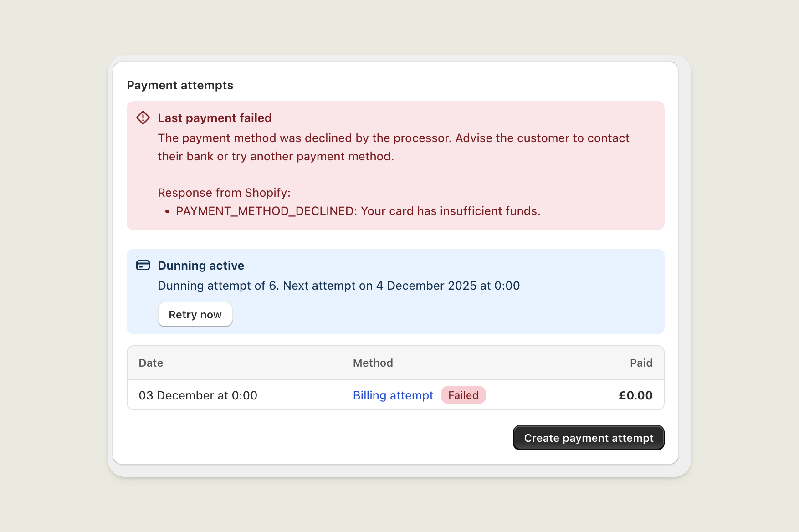
Task: Click the Last payment failed title
Action: [x=215, y=118]
